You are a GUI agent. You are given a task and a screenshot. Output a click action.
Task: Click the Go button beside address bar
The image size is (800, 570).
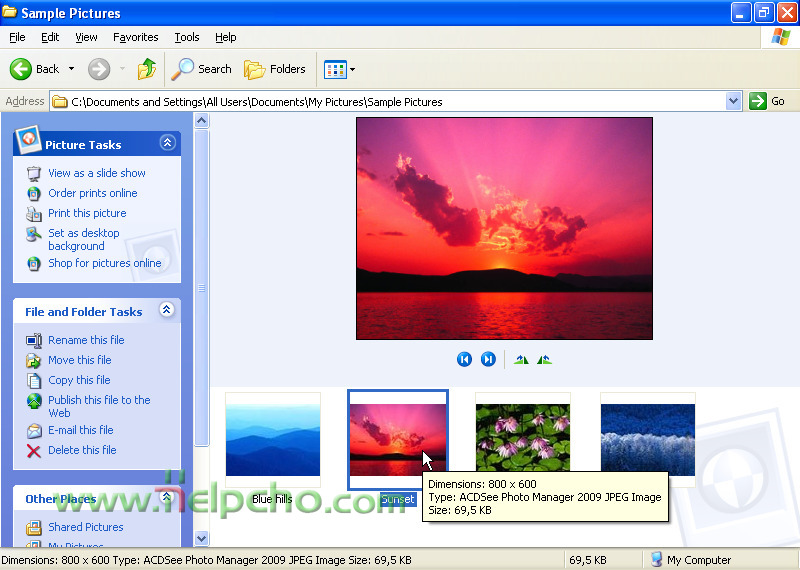pos(768,101)
